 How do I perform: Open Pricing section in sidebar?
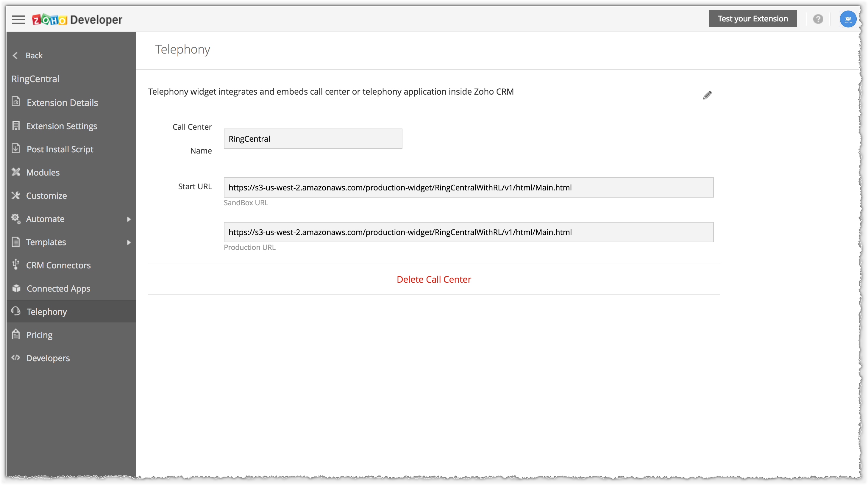pos(39,334)
